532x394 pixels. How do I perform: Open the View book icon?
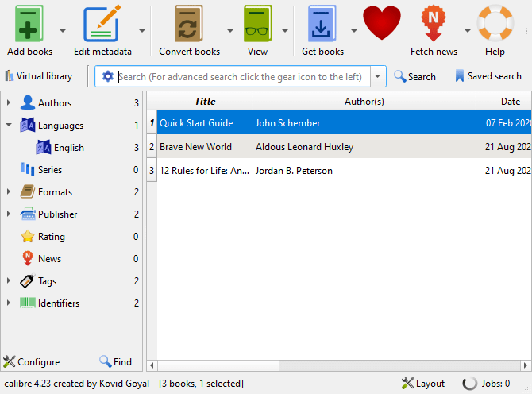click(x=257, y=23)
